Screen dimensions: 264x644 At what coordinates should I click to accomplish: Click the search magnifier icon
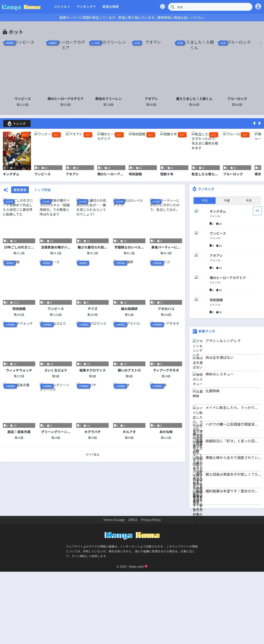pyautogui.click(x=173, y=7)
